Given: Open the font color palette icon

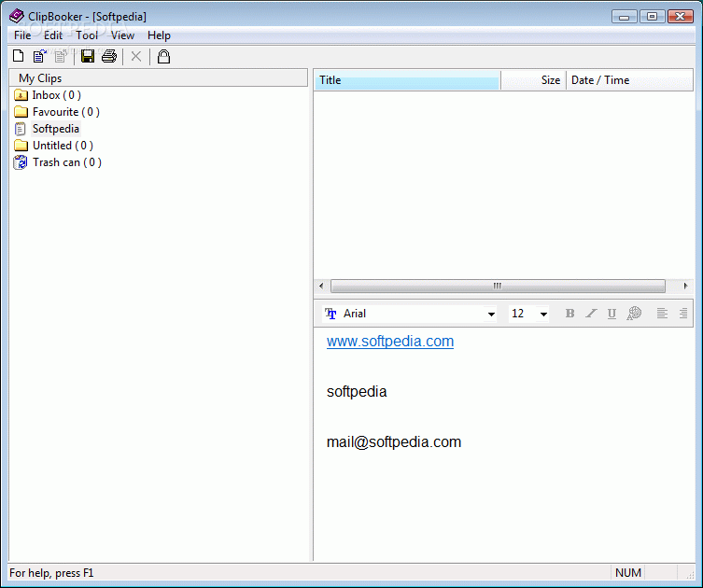Looking at the screenshot, I should (634, 314).
